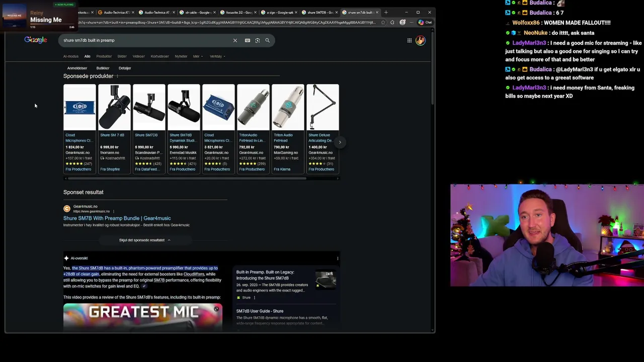Image resolution: width=644 pixels, height=362 pixels.
Task: Switch to the AI-modus tab
Action: point(71,56)
